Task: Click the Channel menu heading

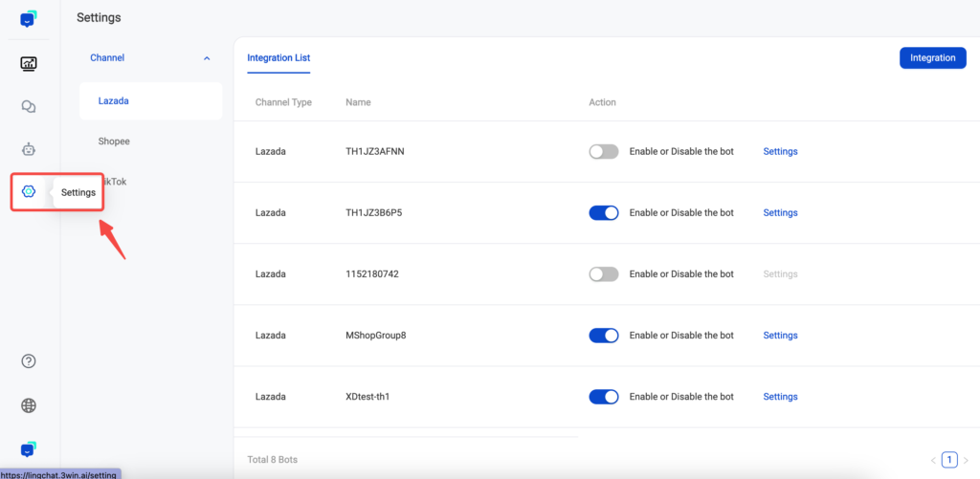Action: click(107, 57)
